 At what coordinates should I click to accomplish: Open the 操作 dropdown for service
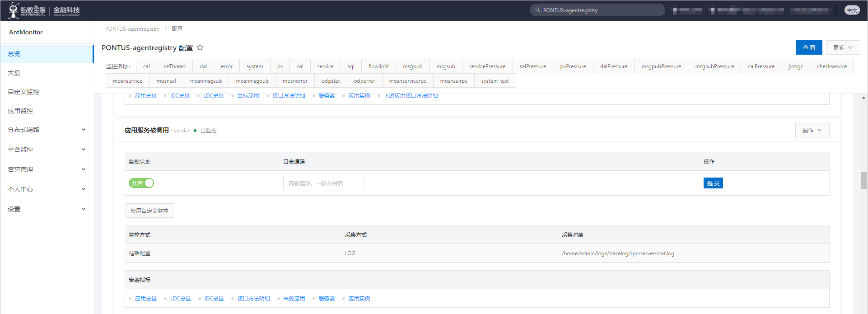[x=812, y=130]
